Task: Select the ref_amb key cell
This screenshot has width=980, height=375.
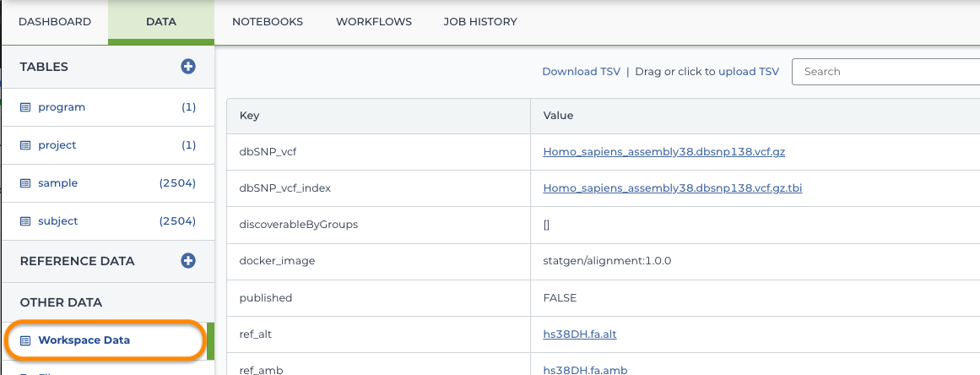Action: click(379, 364)
